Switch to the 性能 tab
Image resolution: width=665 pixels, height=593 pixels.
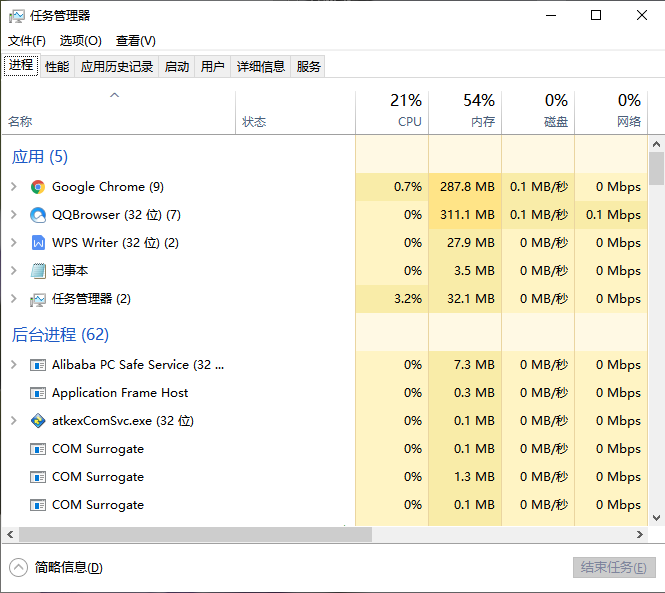pyautogui.click(x=57, y=67)
